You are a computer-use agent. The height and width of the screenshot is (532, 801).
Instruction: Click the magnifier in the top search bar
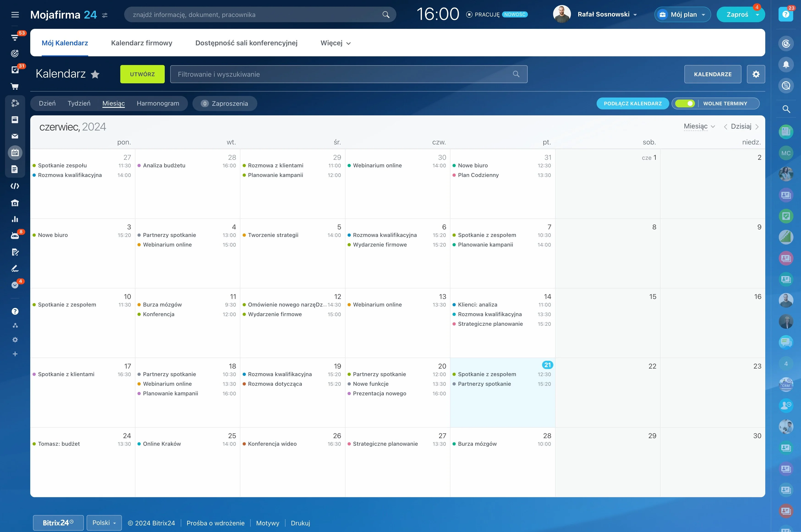click(386, 15)
